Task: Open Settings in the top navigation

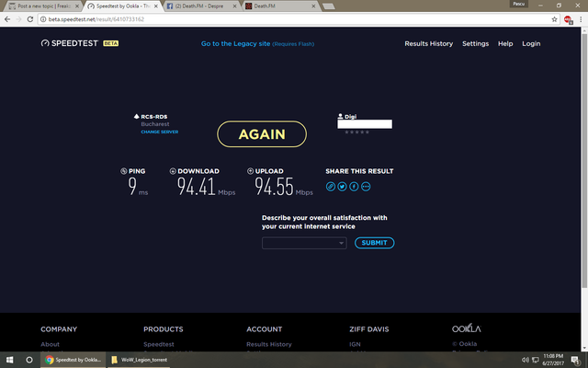Action: (x=475, y=43)
